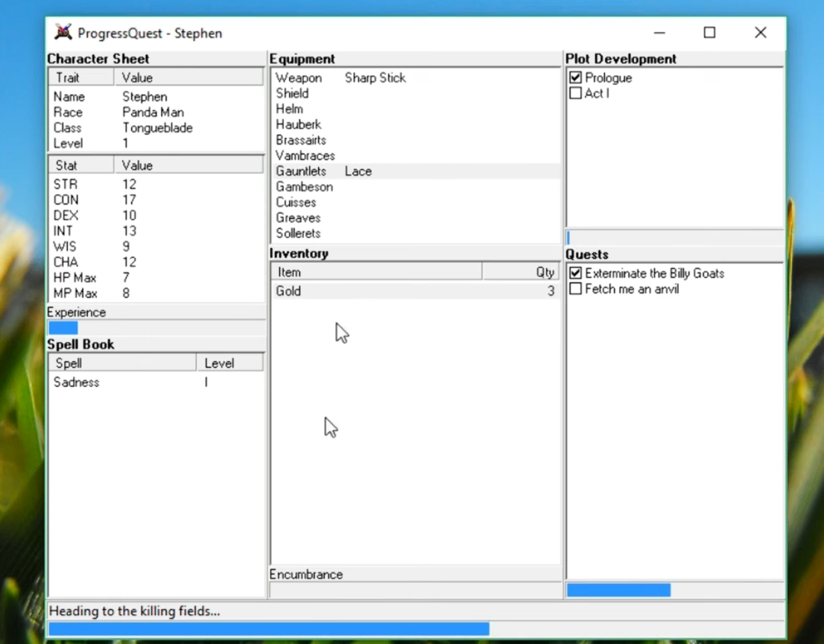The width and height of the screenshot is (824, 644).
Task: Check the Fetch me an anvil quest
Action: [575, 288]
